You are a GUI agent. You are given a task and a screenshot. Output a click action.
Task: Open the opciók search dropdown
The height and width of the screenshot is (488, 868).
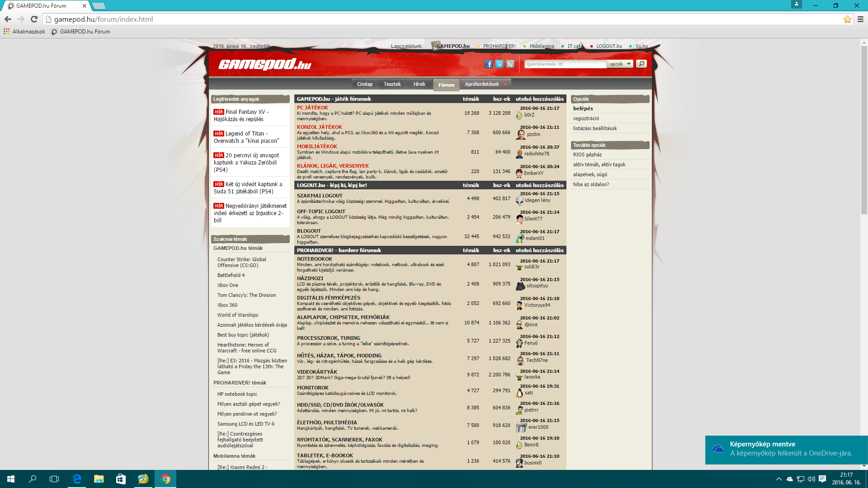620,64
